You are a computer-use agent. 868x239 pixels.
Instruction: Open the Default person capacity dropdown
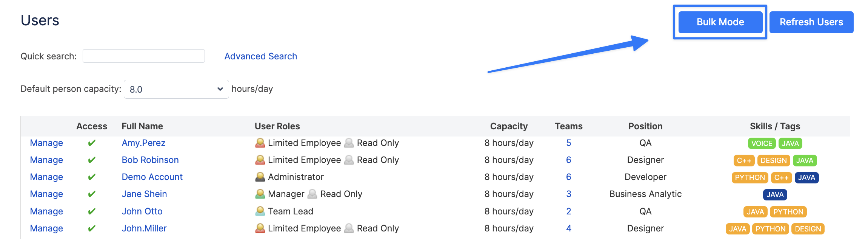click(176, 89)
